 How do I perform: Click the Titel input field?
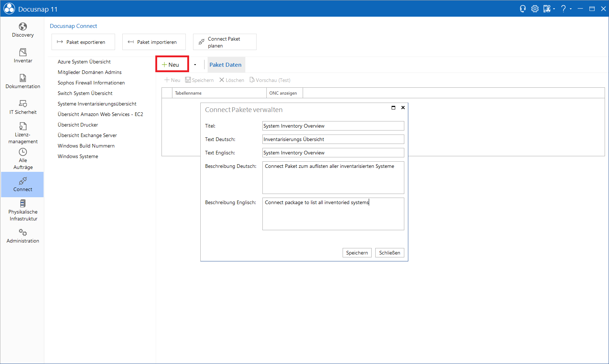click(333, 126)
